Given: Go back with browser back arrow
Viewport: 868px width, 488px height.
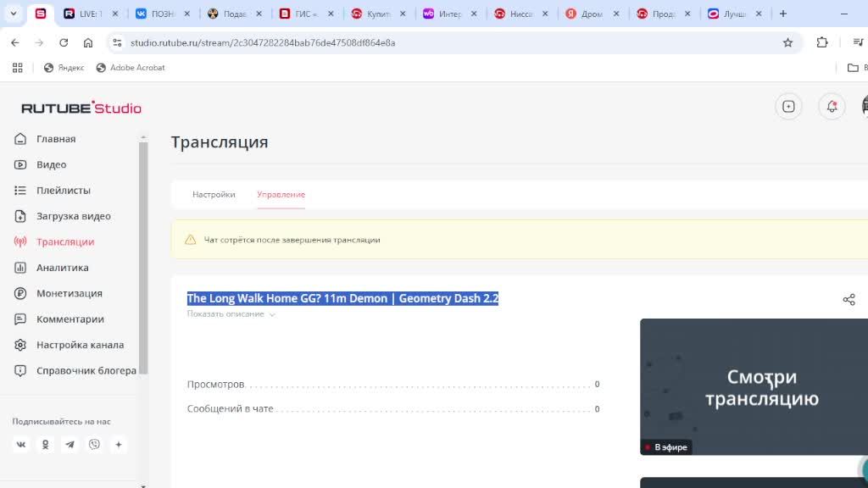Looking at the screenshot, I should (15, 42).
